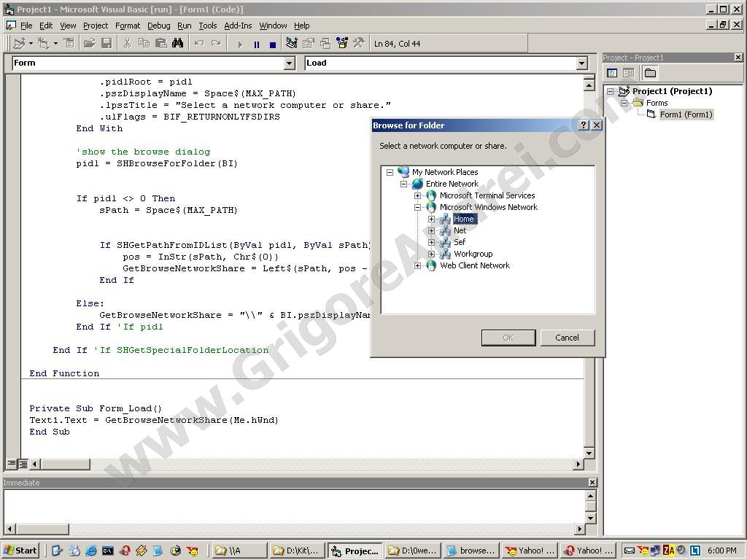The image size is (747, 560).
Task: Click the Add Form toolbar icon
Action: (44, 43)
